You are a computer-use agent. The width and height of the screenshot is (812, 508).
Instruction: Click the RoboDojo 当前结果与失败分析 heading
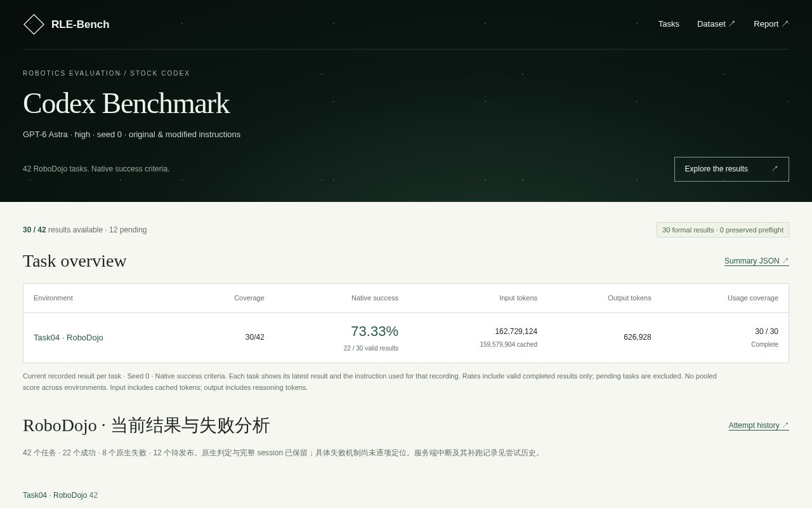tap(147, 425)
